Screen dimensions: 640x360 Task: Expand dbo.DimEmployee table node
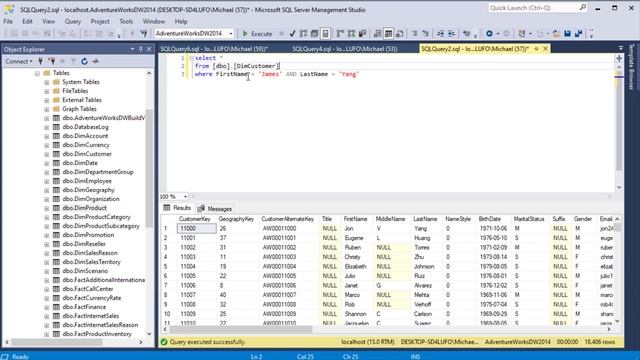[x=47, y=181]
